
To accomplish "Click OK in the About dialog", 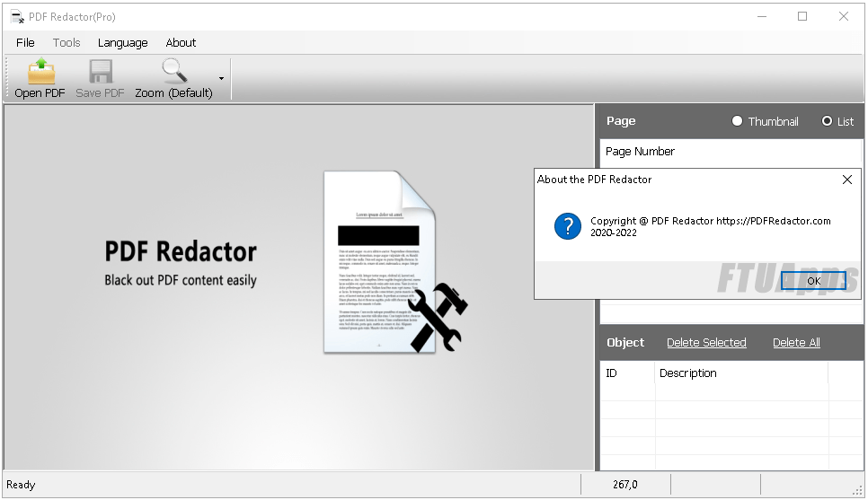I will (x=813, y=281).
